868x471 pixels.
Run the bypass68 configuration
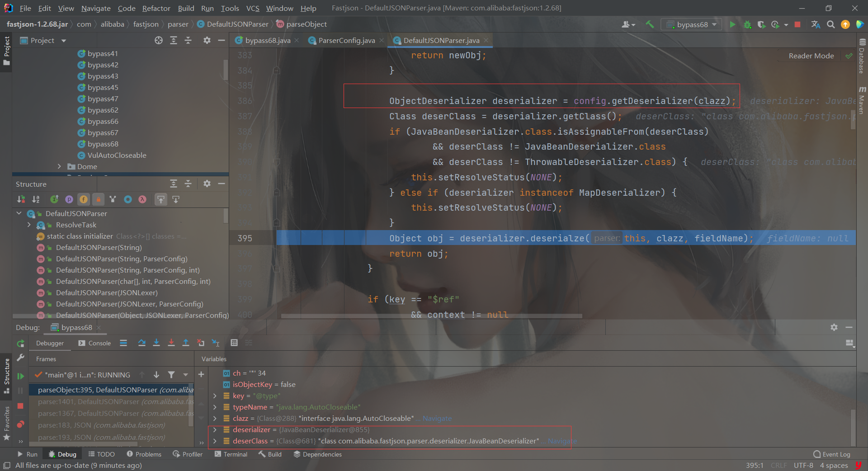732,24
